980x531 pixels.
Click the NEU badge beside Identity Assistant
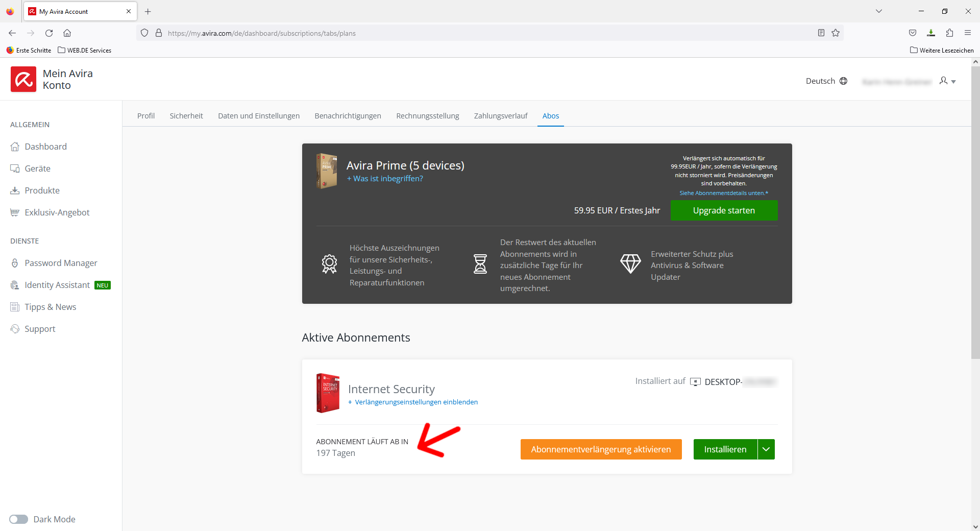point(103,285)
